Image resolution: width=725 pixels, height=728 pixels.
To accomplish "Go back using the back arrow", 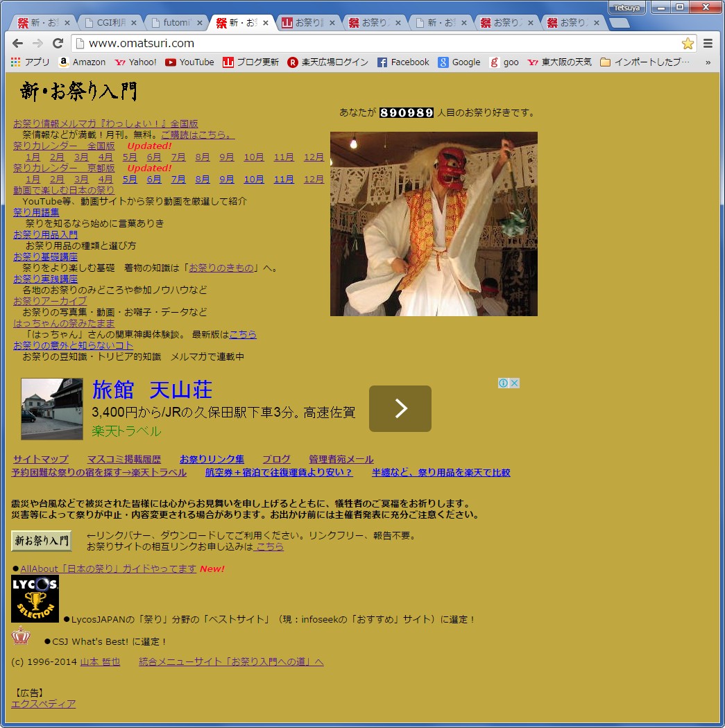I will [x=17, y=43].
